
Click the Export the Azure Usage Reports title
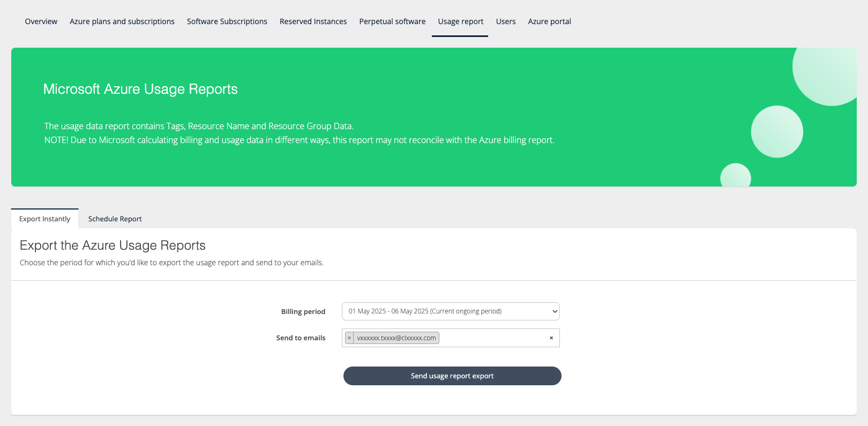pos(113,245)
